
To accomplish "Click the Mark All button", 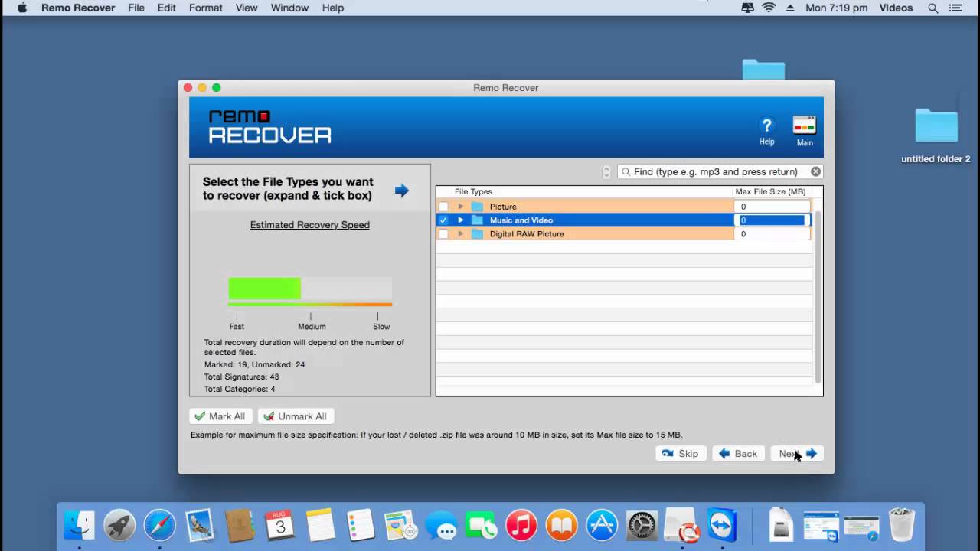I will [220, 416].
